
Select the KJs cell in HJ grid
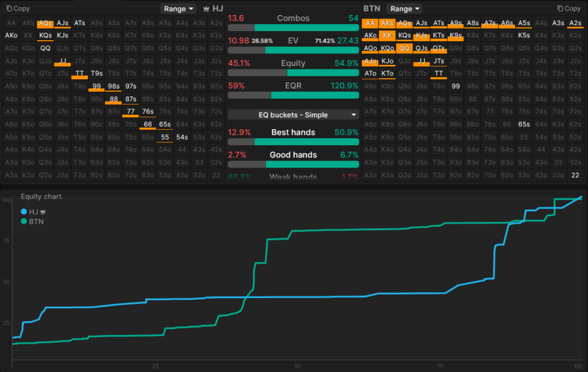click(x=63, y=35)
